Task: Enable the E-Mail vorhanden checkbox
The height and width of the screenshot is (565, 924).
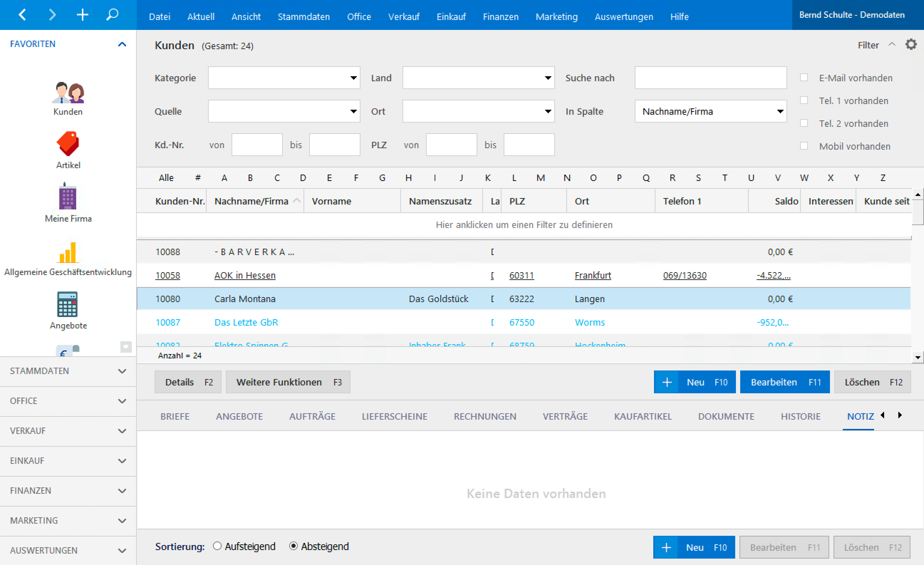Action: point(804,78)
